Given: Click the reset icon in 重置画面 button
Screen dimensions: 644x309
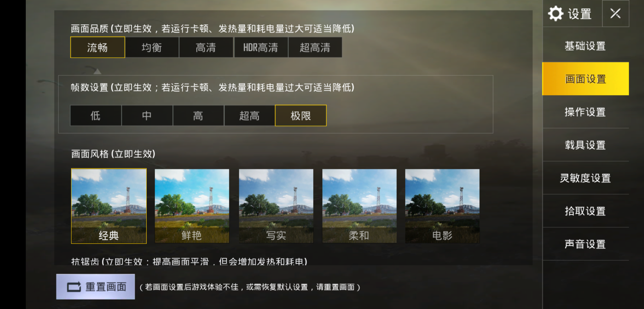Looking at the screenshot, I should coord(74,287).
